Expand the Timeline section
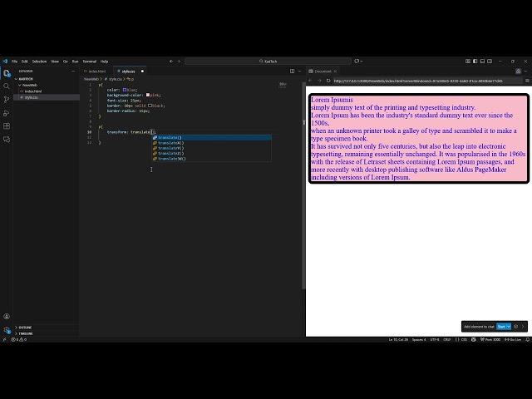The width and height of the screenshot is (532, 399). (x=25, y=333)
